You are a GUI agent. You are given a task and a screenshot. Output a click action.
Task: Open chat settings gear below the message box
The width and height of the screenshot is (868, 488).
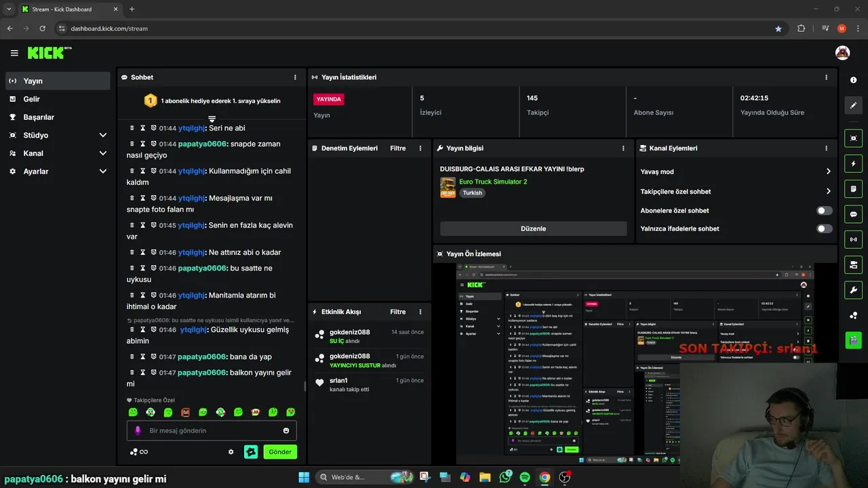tap(231, 452)
